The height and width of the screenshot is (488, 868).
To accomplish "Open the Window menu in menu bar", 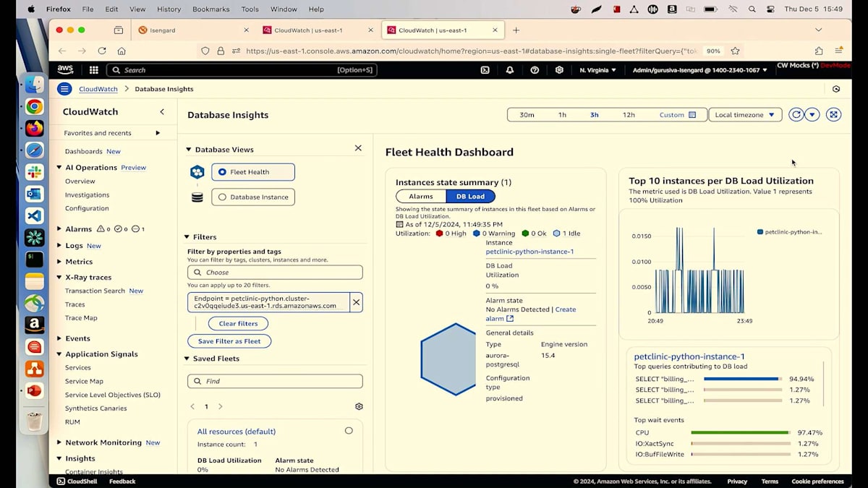I will tap(284, 9).
